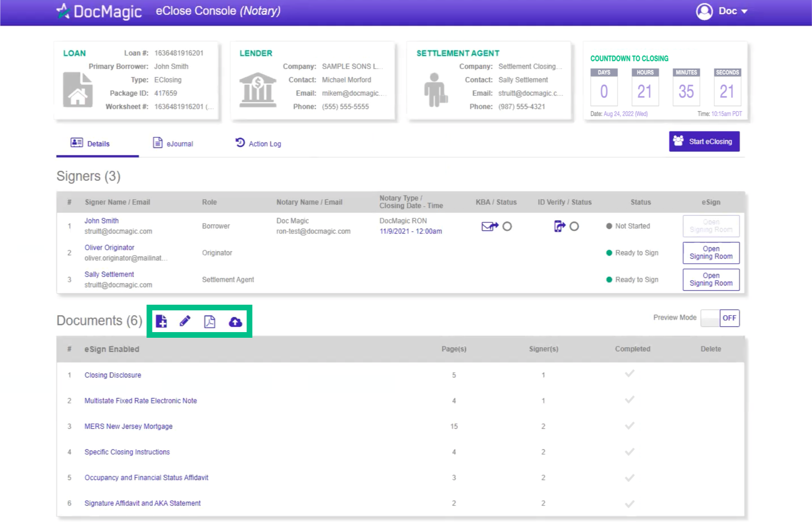Open Specific Closing Instructions document
812x522 pixels.
[x=127, y=452]
